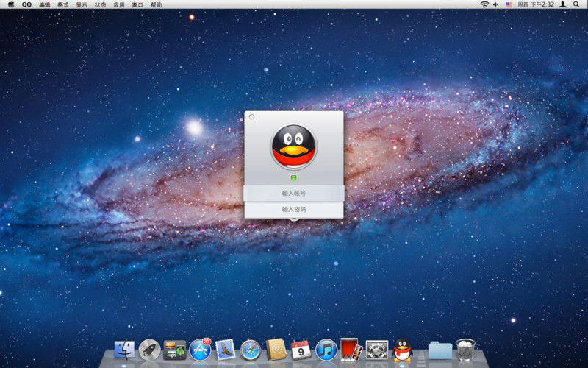This screenshot has width=588, height=368.
Task: Launch iTunes music note icon
Action: 326,350
